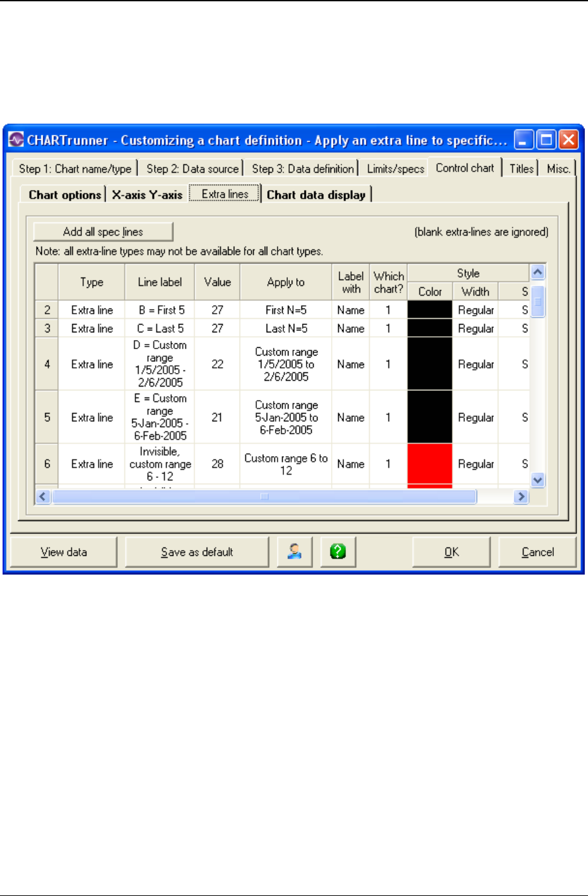The height and width of the screenshot is (896, 588).
Task: Select the Limits/specs tab
Action: coord(395,169)
